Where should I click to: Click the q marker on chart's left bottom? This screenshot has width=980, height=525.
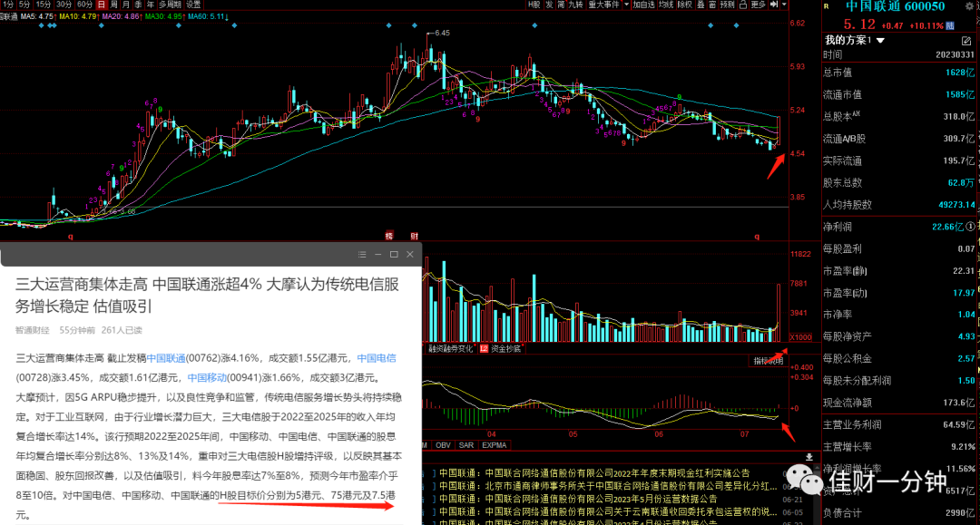click(x=71, y=237)
